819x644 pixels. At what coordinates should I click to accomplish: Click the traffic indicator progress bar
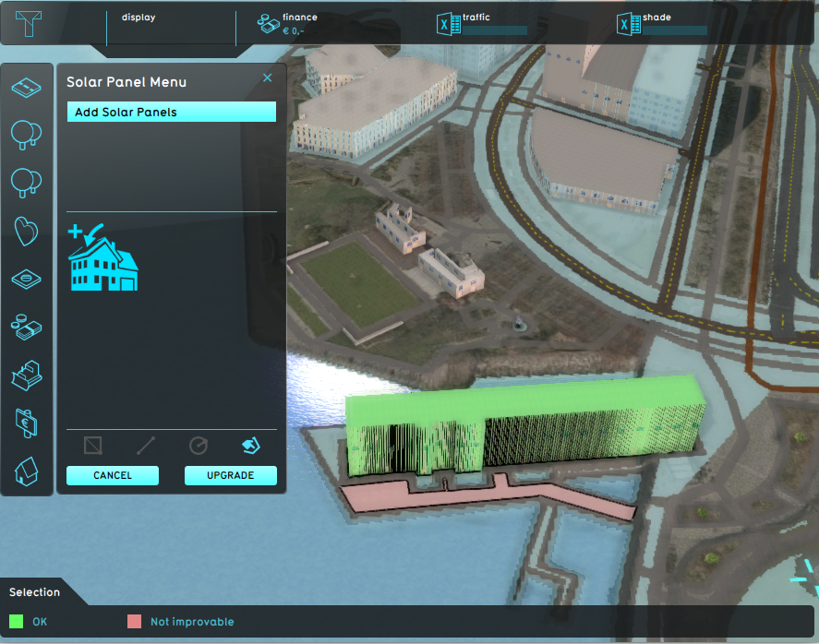coord(495,30)
